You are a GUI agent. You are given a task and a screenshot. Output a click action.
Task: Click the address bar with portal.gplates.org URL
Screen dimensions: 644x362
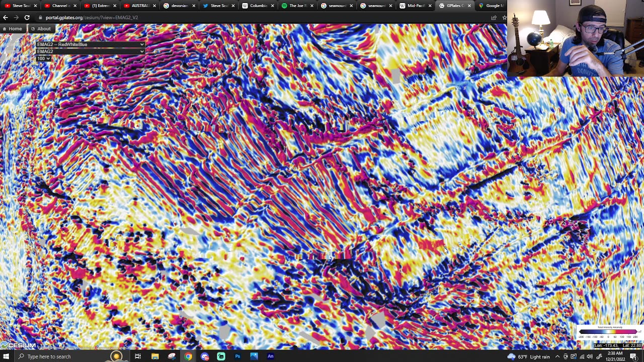coord(262,18)
